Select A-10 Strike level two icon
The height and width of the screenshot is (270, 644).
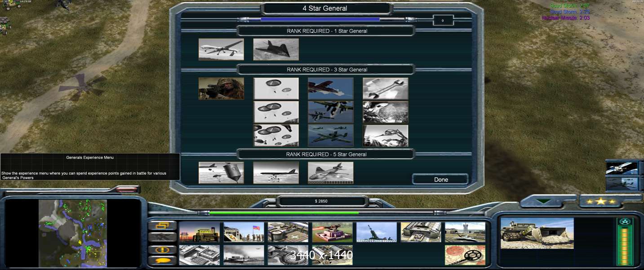coord(331,112)
